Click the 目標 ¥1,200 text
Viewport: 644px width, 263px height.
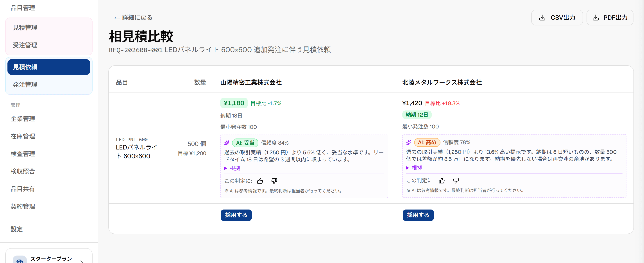[192, 153]
